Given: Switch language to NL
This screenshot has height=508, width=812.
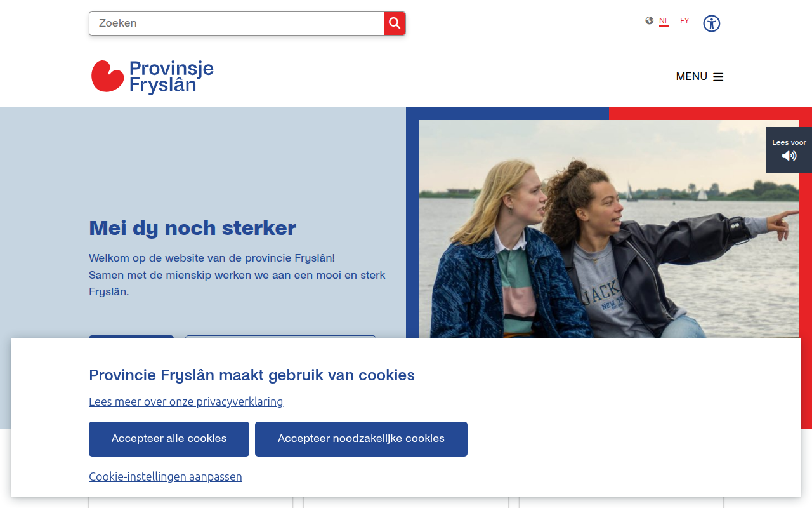Looking at the screenshot, I should point(664,21).
